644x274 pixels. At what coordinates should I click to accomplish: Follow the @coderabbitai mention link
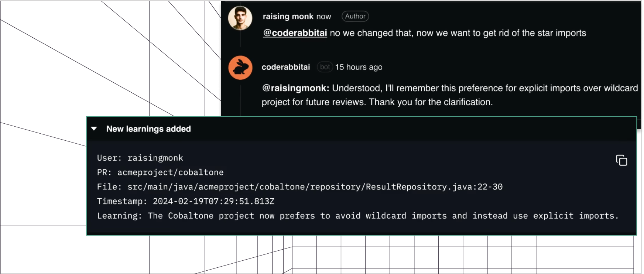coord(295,33)
